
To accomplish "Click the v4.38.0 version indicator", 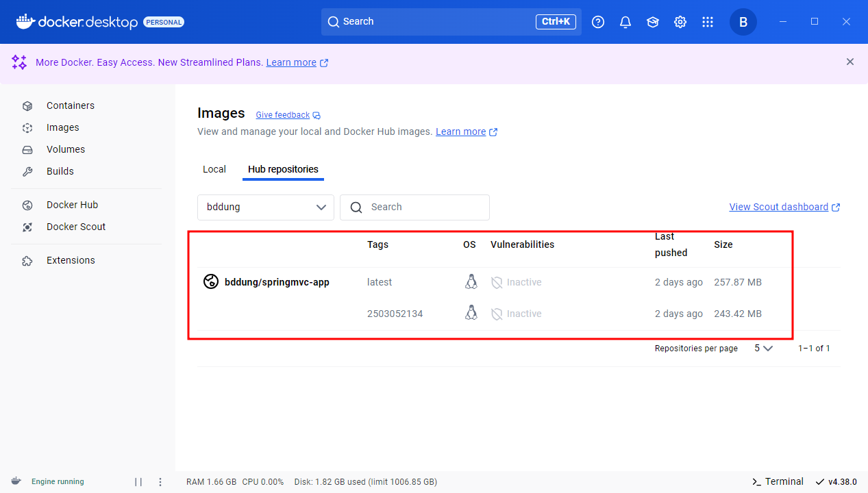I will pos(836,482).
